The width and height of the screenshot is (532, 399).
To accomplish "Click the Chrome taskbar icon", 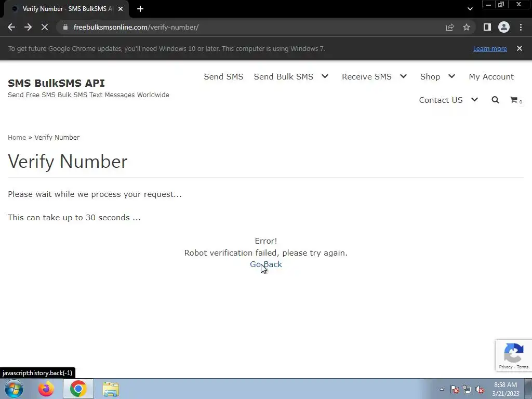I will click(78, 389).
